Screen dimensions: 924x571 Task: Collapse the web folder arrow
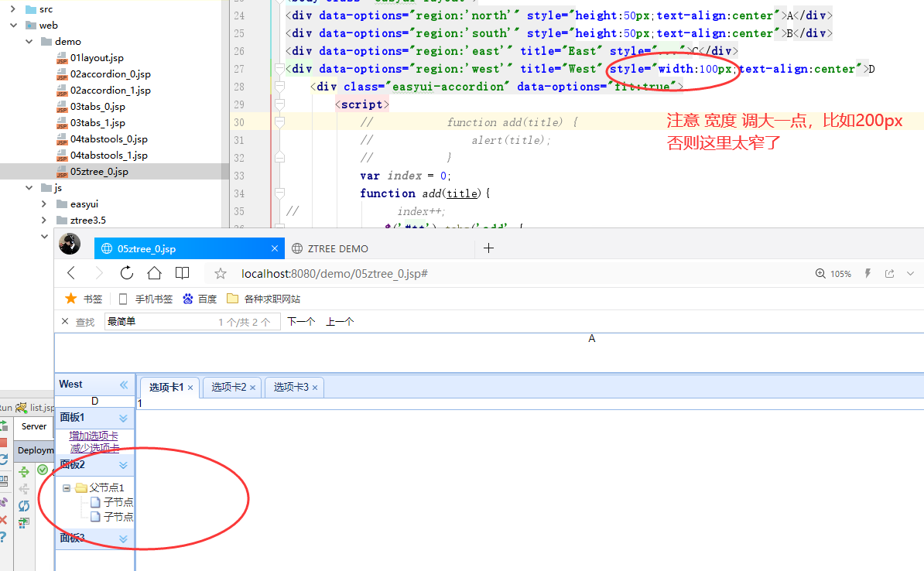14,26
